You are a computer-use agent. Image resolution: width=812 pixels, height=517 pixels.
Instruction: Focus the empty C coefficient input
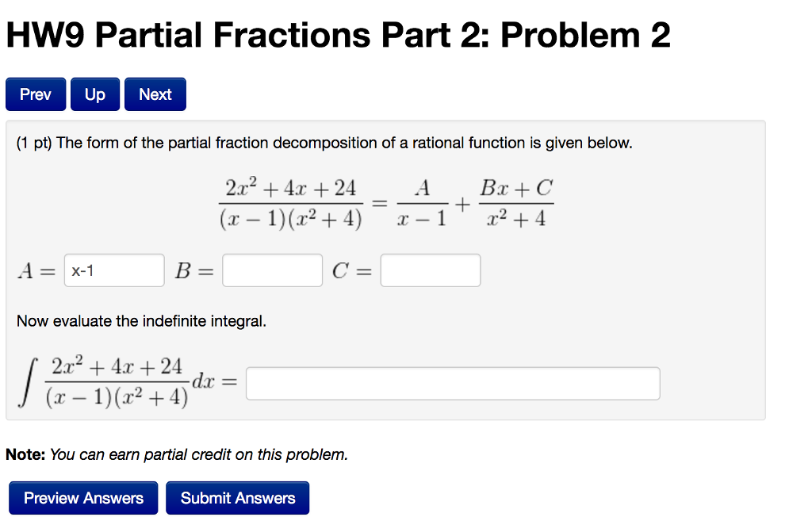click(431, 270)
